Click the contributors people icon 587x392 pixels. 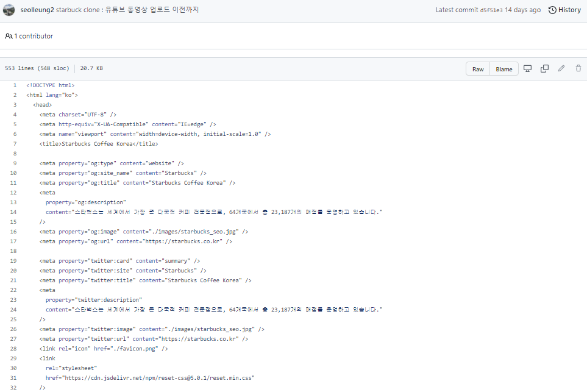(x=9, y=37)
